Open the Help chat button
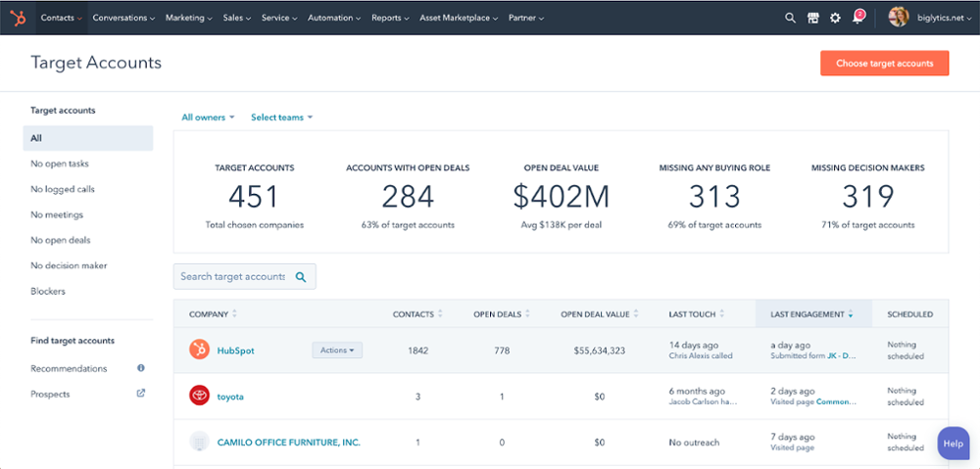Image resolution: width=980 pixels, height=469 pixels. 954,444
